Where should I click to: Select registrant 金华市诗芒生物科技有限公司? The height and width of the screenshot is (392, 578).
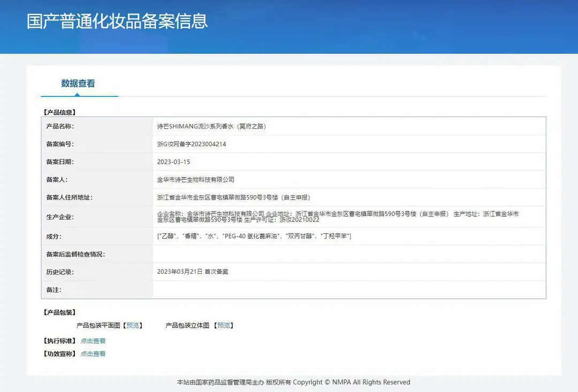(196, 180)
